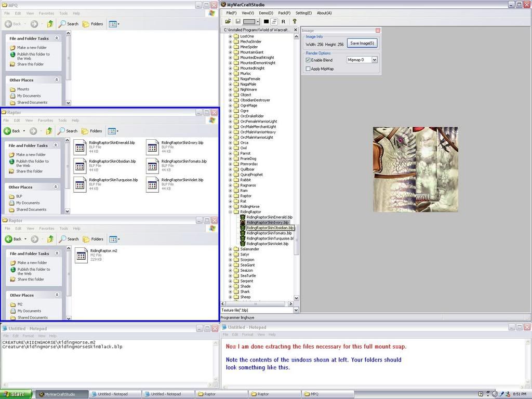The height and width of the screenshot is (399, 532).
Task: Collapse File and Folder Tasks in MPQ window
Action: [57, 38]
